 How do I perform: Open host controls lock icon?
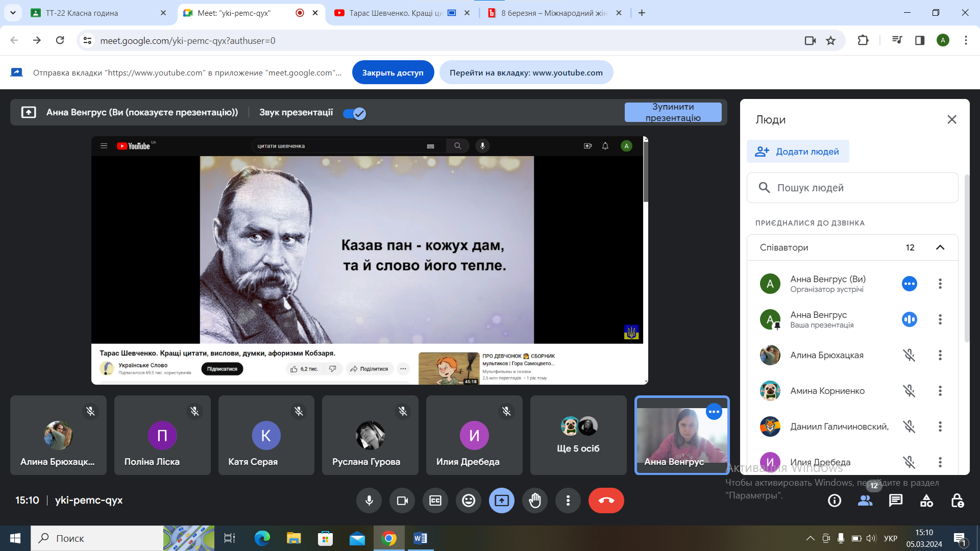(x=957, y=500)
